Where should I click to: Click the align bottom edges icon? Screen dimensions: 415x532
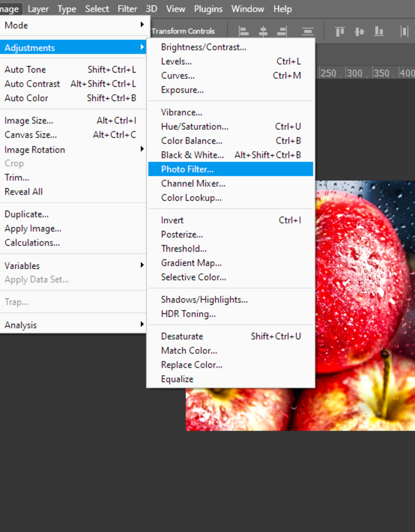379,32
